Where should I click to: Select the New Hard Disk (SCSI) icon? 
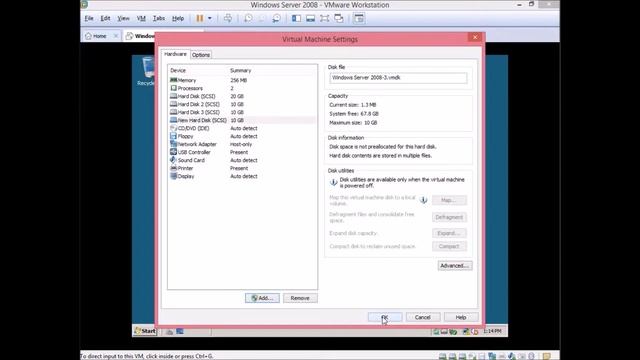coord(173,120)
